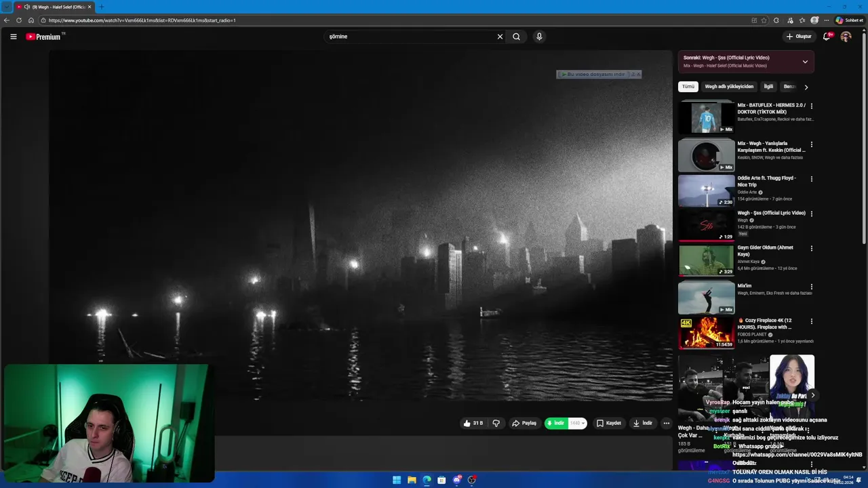The height and width of the screenshot is (488, 868).
Task: Bookmark page with star in address bar
Action: coord(764,20)
